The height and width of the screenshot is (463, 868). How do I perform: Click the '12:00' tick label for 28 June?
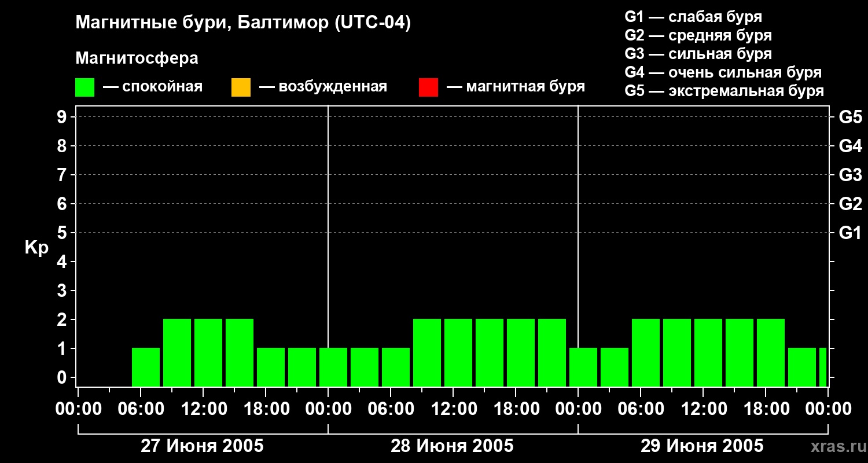pyautogui.click(x=453, y=409)
